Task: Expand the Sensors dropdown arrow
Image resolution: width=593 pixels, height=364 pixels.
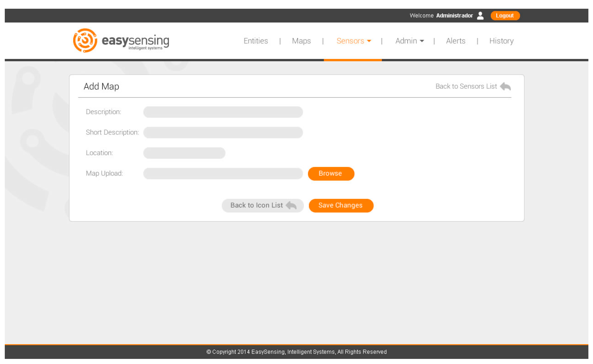Action: pyautogui.click(x=369, y=41)
